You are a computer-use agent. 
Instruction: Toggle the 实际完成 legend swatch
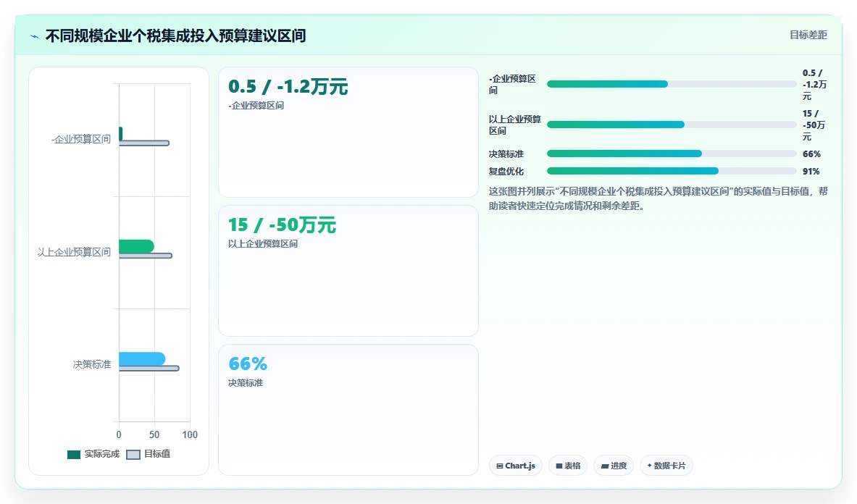[74, 454]
